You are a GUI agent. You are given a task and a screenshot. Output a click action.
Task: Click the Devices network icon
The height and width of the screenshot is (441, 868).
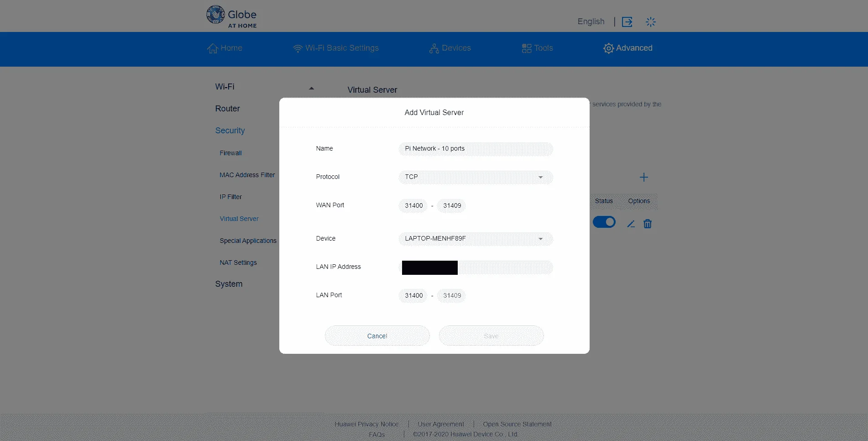pos(434,48)
